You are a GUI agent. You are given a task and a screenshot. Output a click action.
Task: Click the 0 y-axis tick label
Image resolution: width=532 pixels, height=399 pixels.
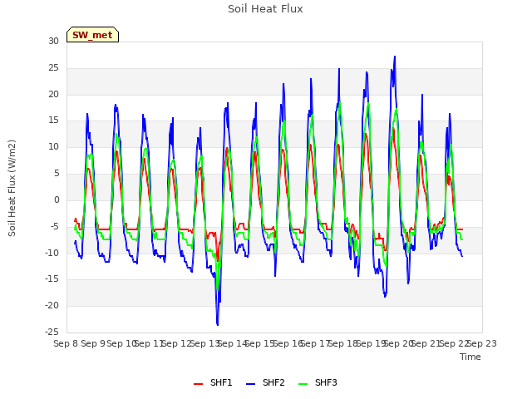[57, 199]
